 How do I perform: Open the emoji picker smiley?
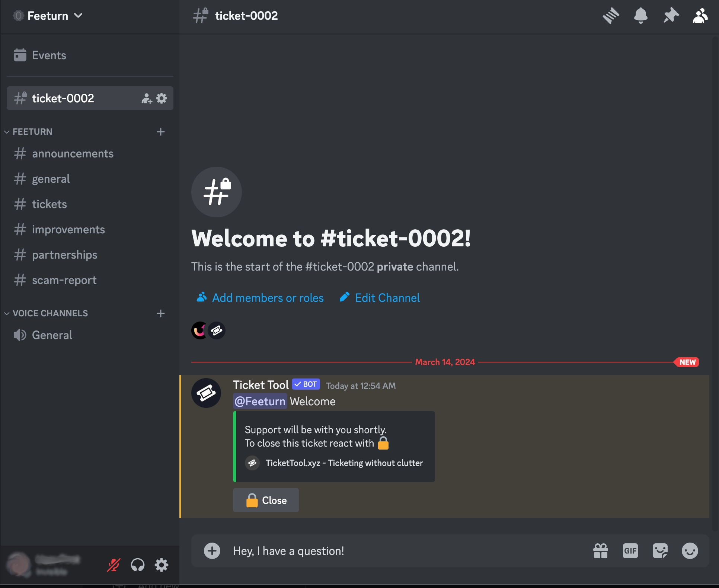[x=690, y=551]
